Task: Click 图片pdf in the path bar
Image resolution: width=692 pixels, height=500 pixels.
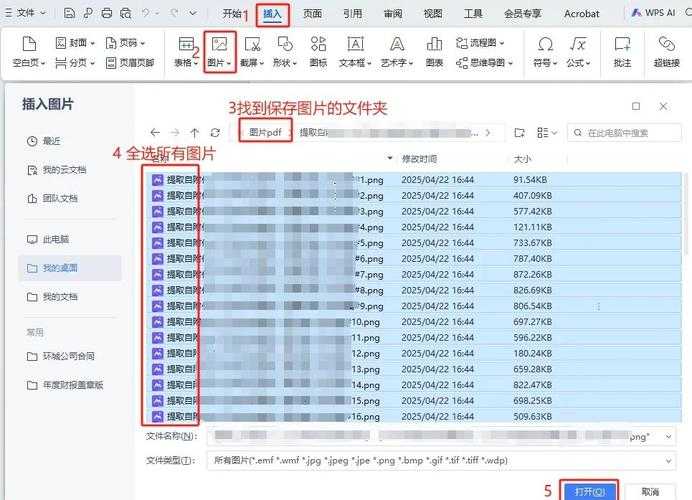Action: (x=265, y=132)
